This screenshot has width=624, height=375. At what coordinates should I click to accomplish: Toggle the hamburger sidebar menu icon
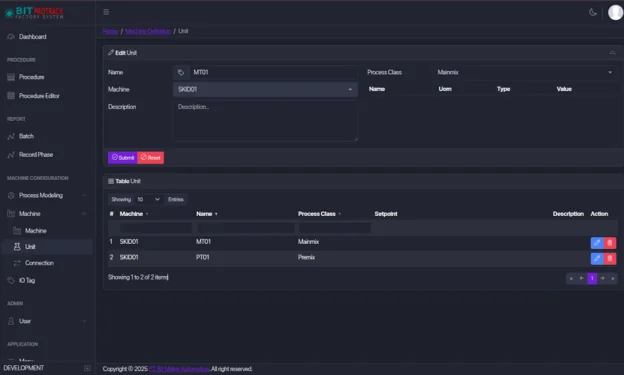(106, 12)
